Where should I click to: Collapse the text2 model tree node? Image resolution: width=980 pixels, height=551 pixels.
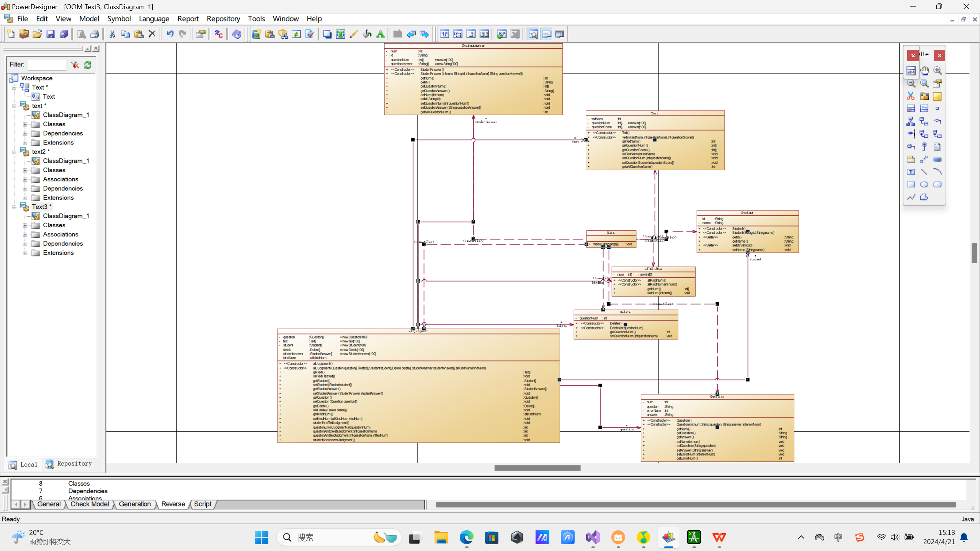[14, 152]
